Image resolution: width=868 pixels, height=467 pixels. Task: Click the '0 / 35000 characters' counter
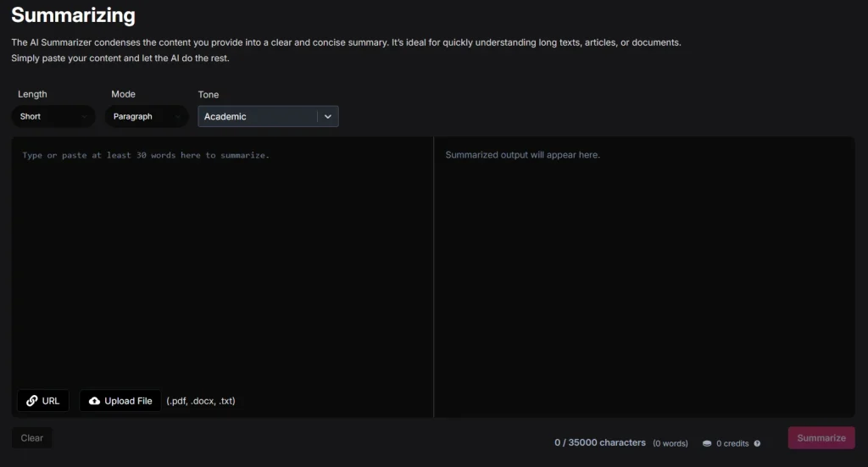coord(600,442)
